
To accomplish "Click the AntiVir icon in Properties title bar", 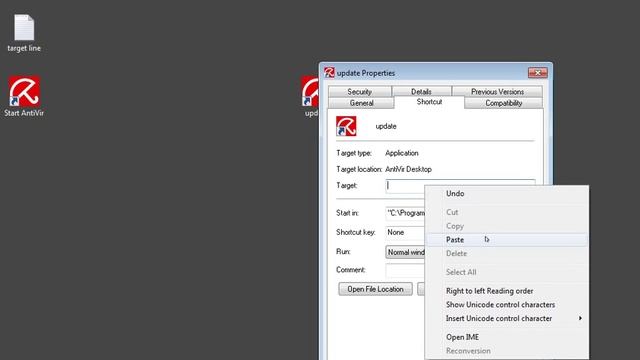I will pyautogui.click(x=329, y=73).
